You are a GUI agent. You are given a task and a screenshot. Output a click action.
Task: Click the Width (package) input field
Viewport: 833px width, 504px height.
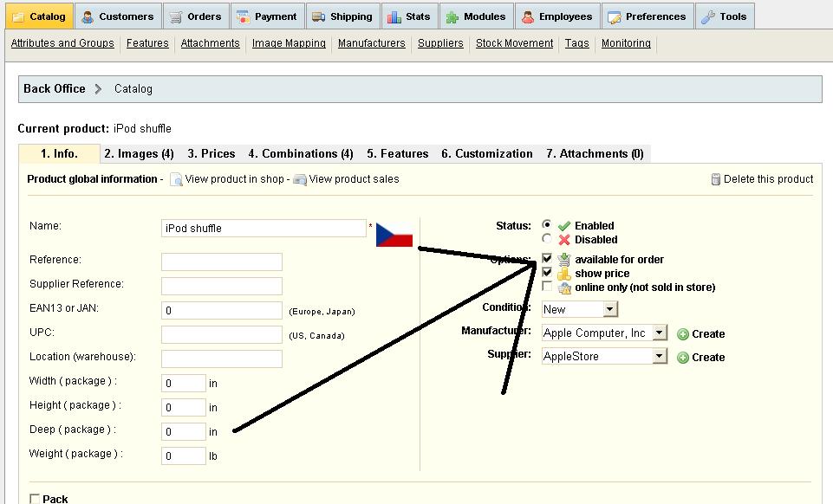[183, 383]
